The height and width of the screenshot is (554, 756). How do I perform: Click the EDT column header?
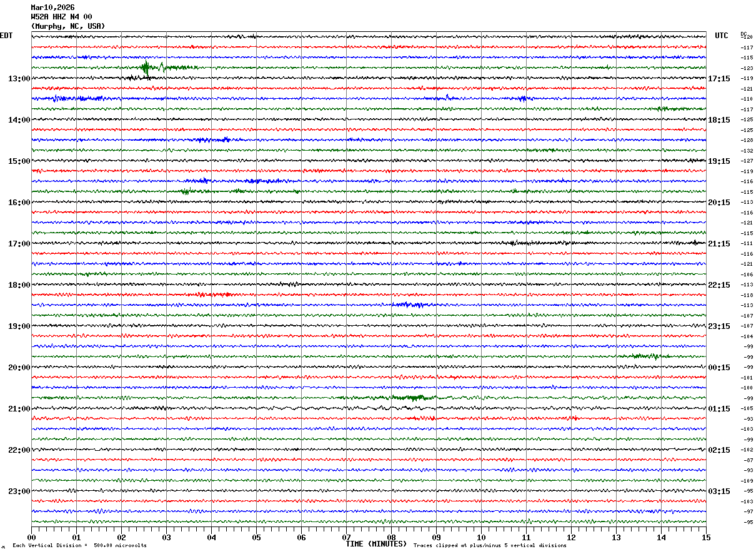click(6, 36)
